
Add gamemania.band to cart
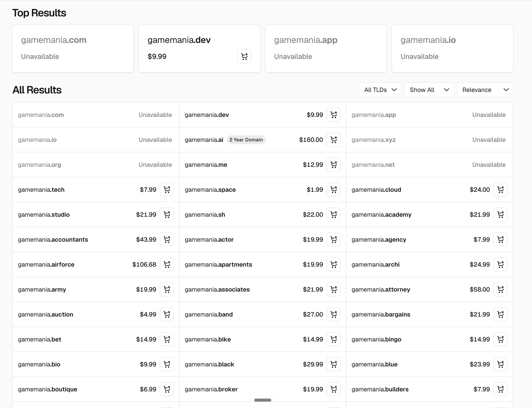(333, 315)
